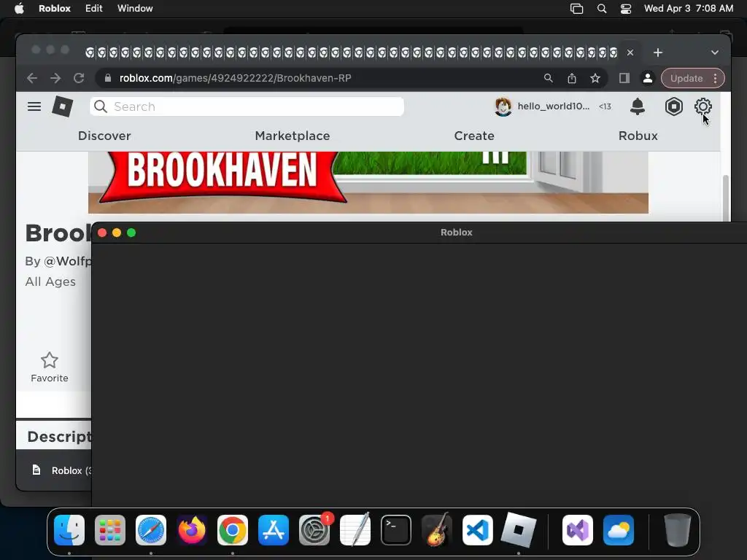Click the All Ages rating label
This screenshot has height=560, width=747.
pyautogui.click(x=50, y=281)
